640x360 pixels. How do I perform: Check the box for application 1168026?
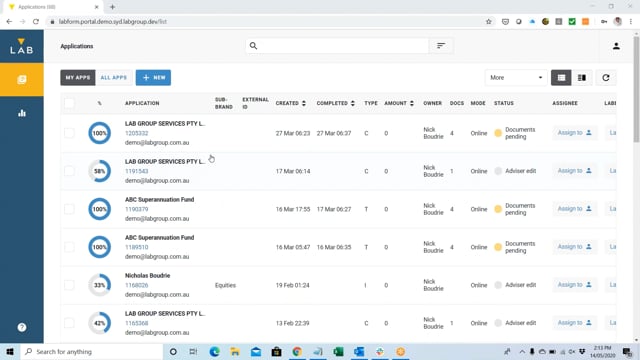69,285
